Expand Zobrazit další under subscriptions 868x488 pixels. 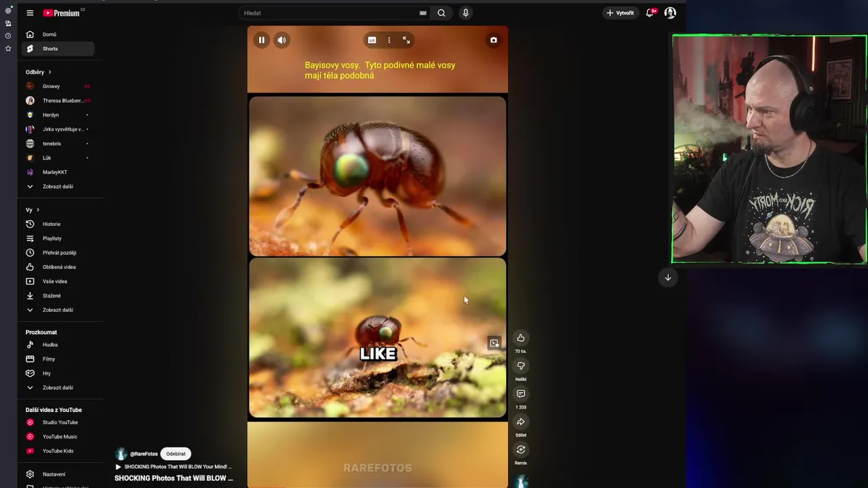tap(58, 186)
